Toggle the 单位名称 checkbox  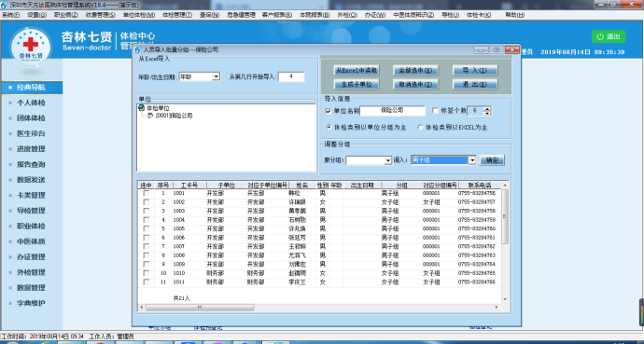(328, 111)
